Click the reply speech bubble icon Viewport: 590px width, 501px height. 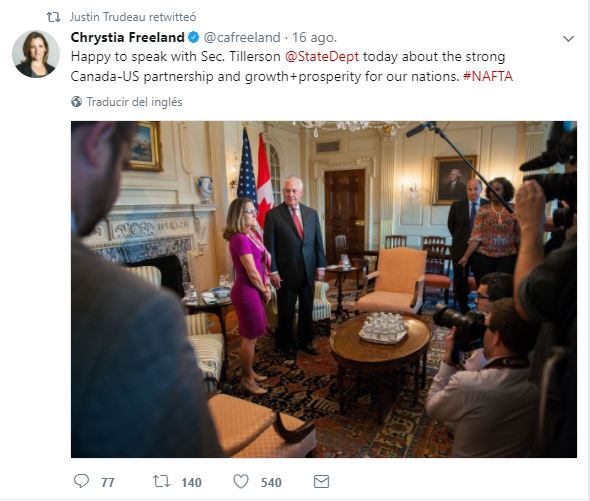tap(81, 481)
